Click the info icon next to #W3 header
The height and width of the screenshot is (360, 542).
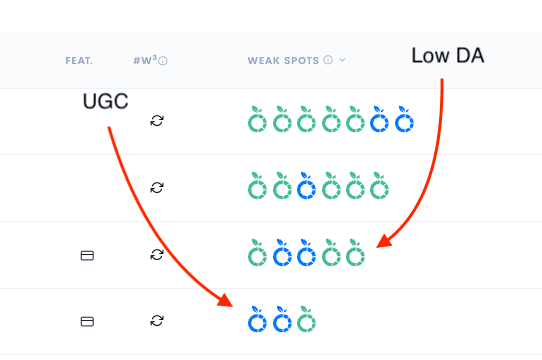click(163, 61)
